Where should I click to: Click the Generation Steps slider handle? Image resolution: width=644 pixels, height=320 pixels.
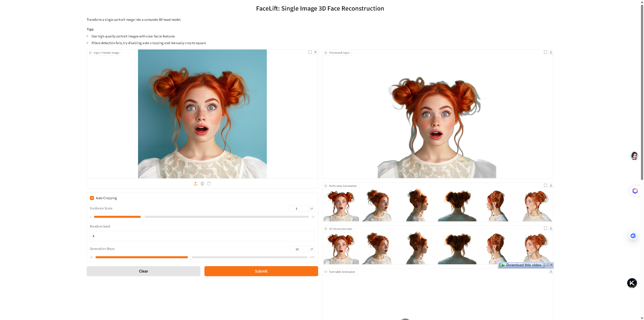(x=190, y=257)
